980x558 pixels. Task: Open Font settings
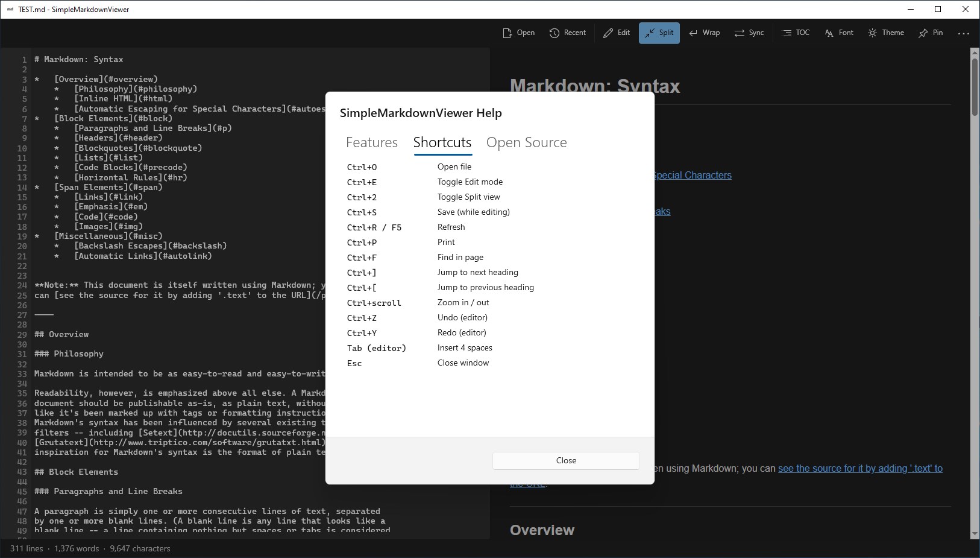click(x=839, y=33)
